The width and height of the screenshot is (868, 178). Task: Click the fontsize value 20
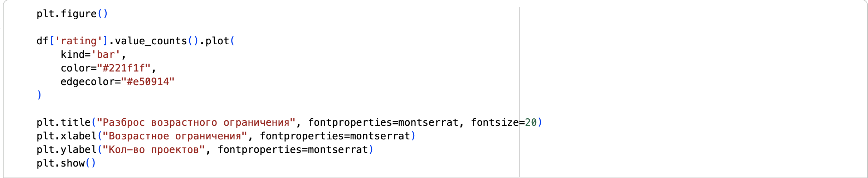coord(531,123)
